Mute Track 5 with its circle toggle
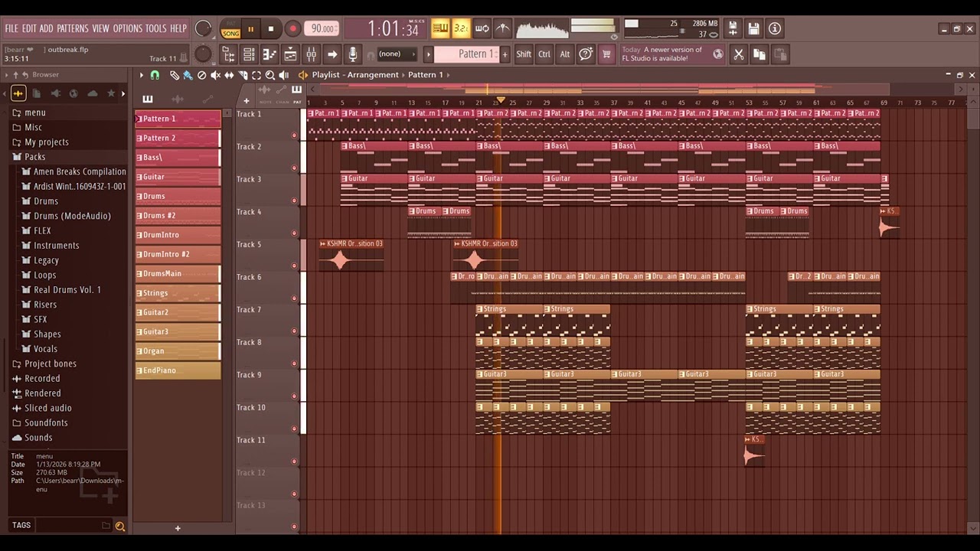Screen dimensions: 980x551 coord(294,266)
